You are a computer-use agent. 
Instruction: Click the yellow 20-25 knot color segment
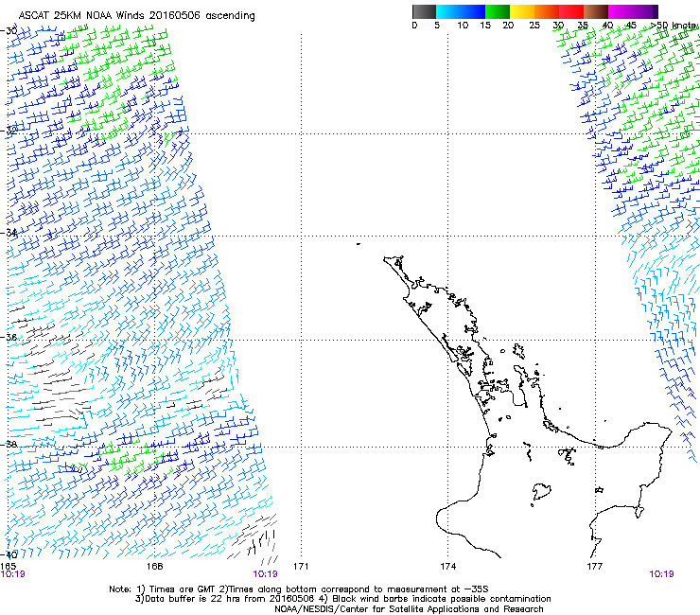[522, 11]
